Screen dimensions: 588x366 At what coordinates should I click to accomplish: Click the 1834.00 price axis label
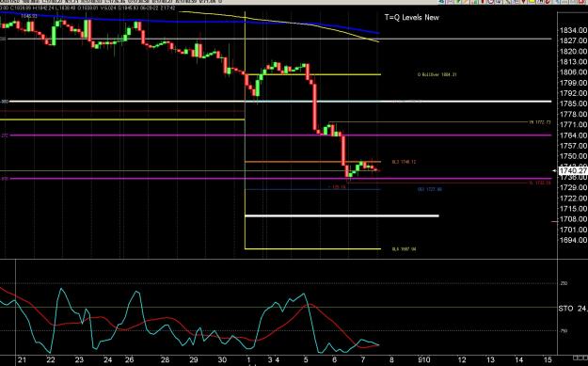[x=573, y=30]
